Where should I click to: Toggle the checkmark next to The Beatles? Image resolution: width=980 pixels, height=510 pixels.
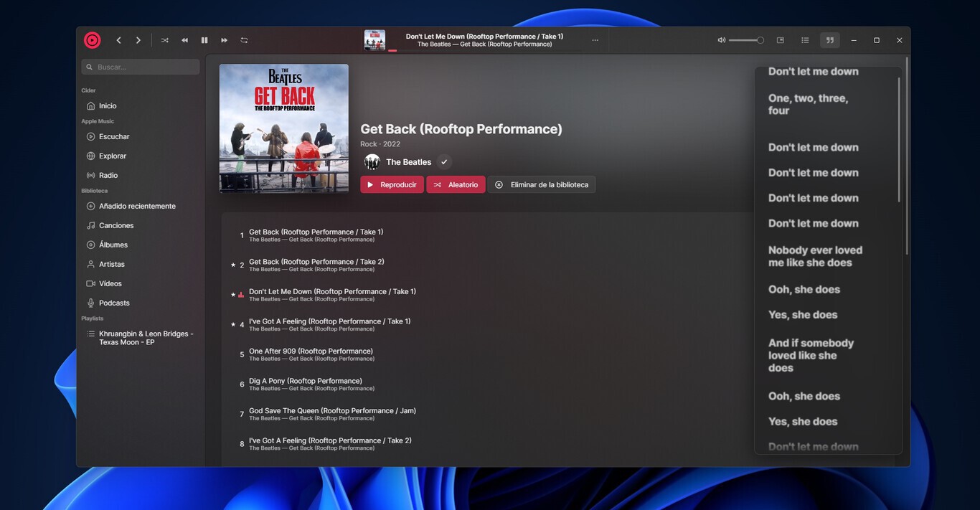[x=444, y=162]
